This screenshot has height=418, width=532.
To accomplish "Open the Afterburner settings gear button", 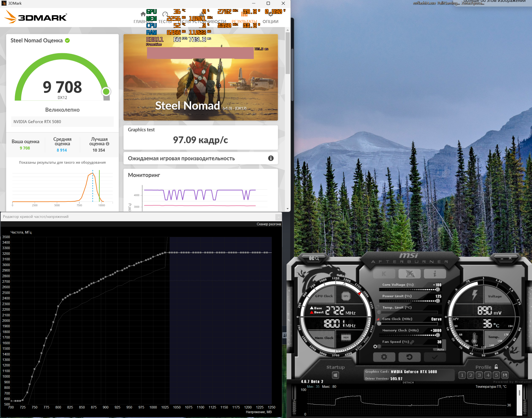I will pos(384,357).
